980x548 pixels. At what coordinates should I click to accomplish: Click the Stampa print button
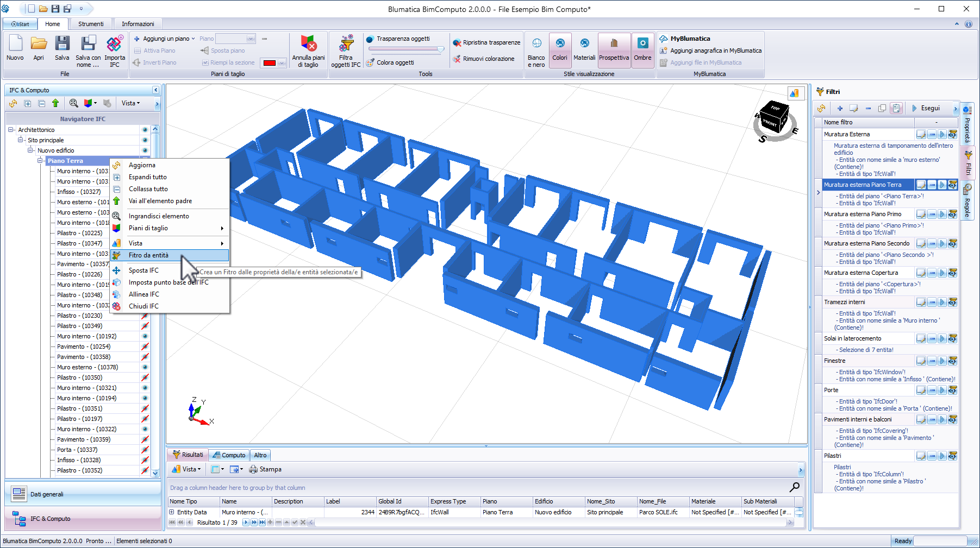[265, 469]
